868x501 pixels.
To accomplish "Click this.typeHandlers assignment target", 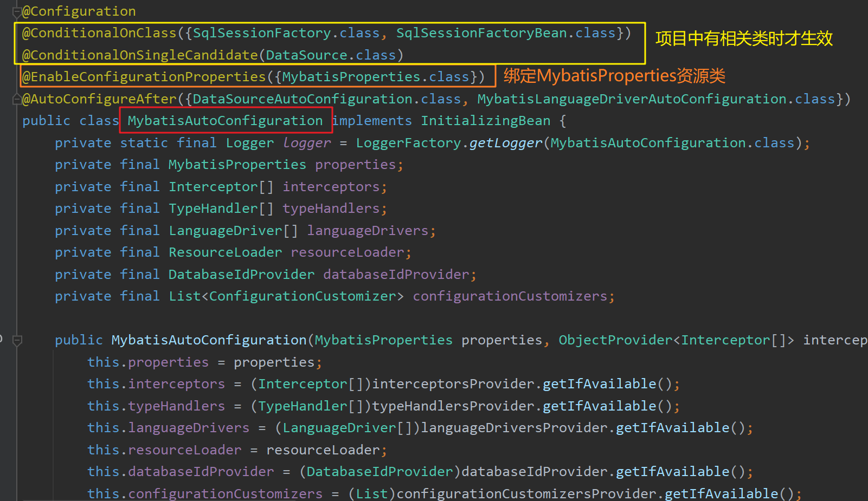I will click(x=156, y=406).
